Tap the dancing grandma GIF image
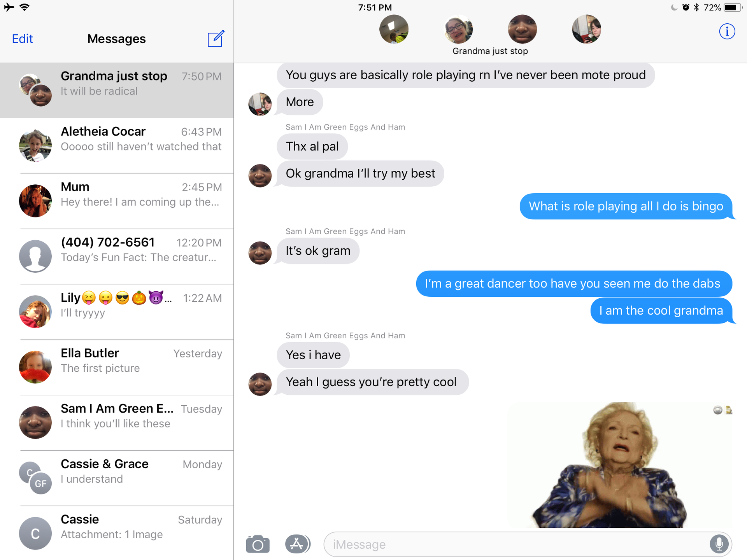Image resolution: width=747 pixels, height=560 pixels. tap(620, 465)
